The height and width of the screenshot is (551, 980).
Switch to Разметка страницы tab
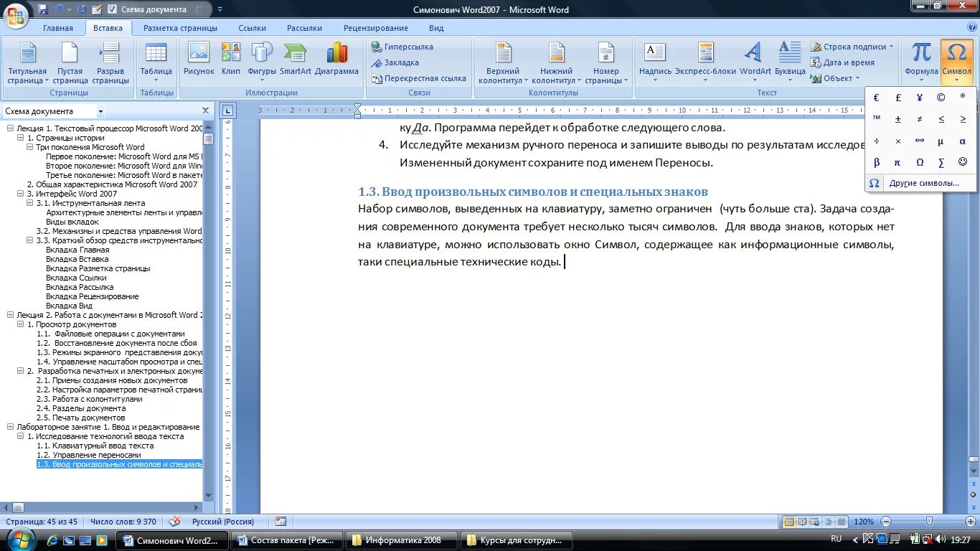pyautogui.click(x=180, y=28)
